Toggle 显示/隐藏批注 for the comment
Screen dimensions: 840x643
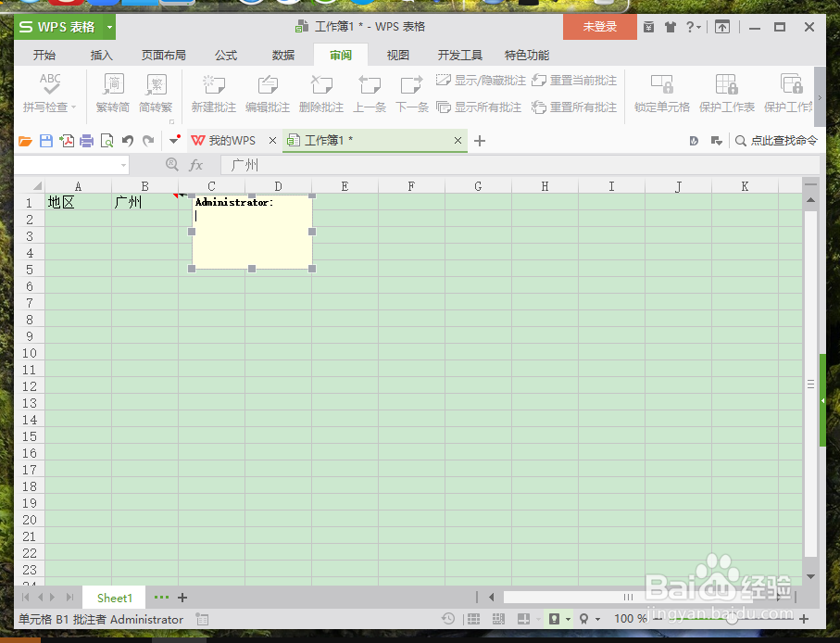click(x=481, y=81)
